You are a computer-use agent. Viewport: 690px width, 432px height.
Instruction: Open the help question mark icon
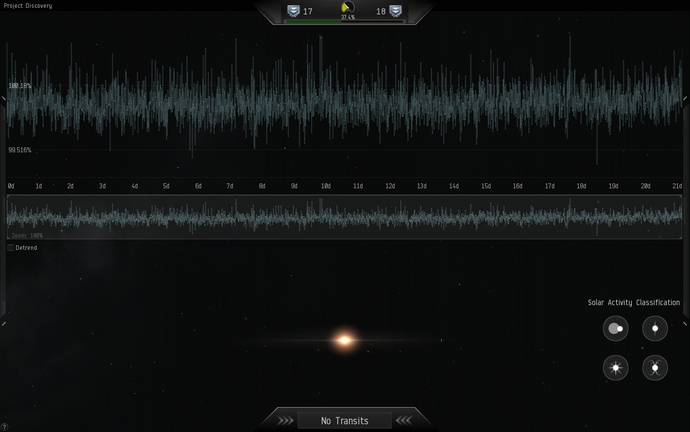click(4, 427)
